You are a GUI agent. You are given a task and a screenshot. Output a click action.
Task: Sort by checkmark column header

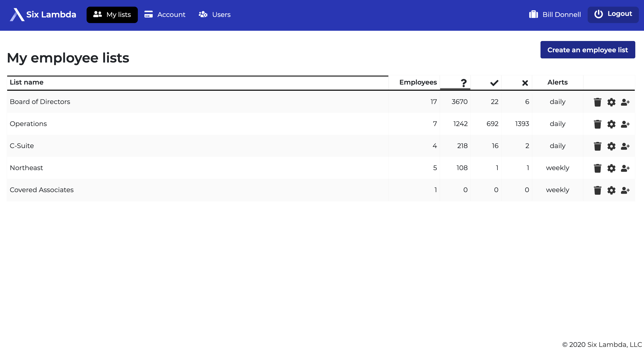click(494, 83)
